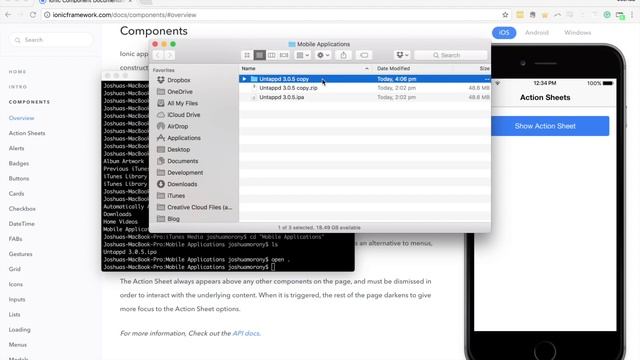
Task: Open Development folder in Finder sidebar
Action: point(185,173)
